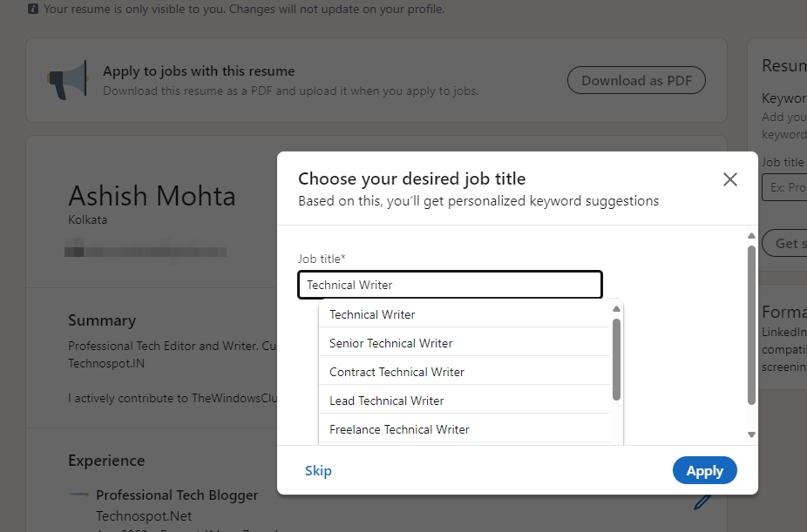Image resolution: width=807 pixels, height=532 pixels.
Task: Click the megaphone resume illustration
Action: coord(65,80)
